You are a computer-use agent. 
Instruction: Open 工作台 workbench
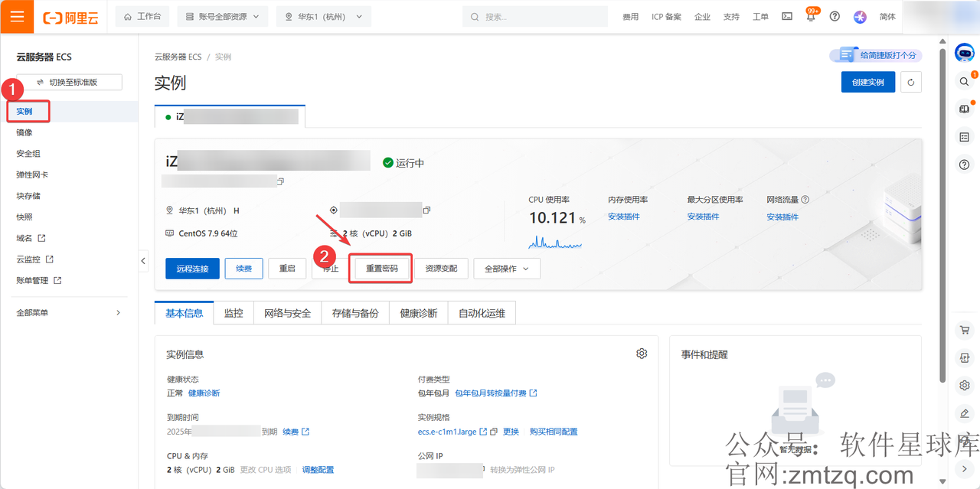(142, 17)
